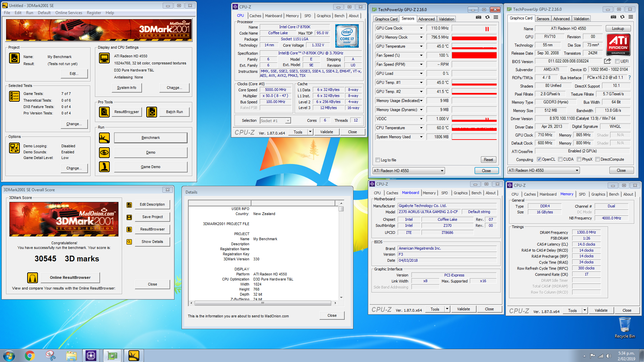Viewport: 644px width, 362px height.
Task: Click the Online ResultBrowser button
Action: [x=70, y=277]
